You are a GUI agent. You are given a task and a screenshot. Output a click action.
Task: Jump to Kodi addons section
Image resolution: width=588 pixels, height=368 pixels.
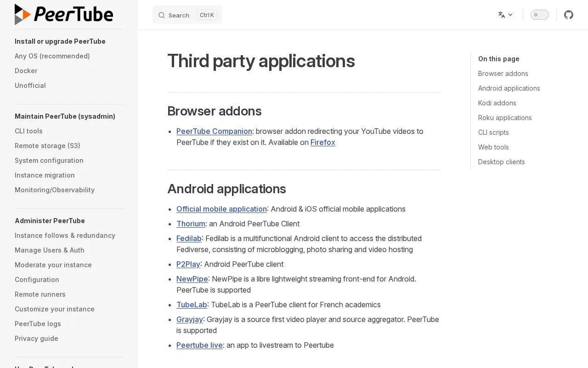click(497, 103)
